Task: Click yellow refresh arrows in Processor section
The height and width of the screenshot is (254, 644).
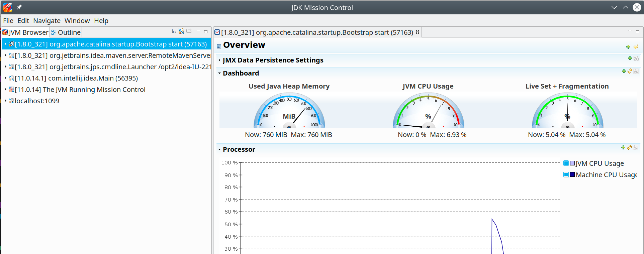Action: (x=629, y=147)
